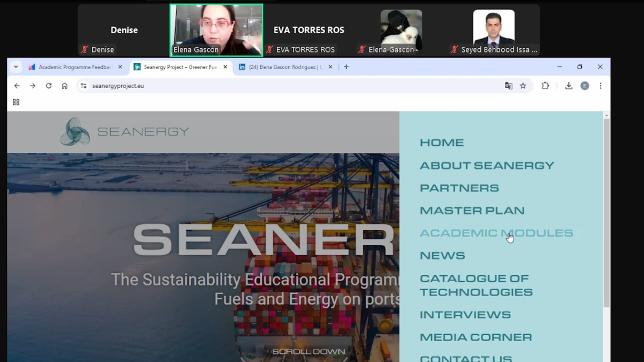Open the ACADEMIC MODULES link
644x362 pixels.
(496, 233)
